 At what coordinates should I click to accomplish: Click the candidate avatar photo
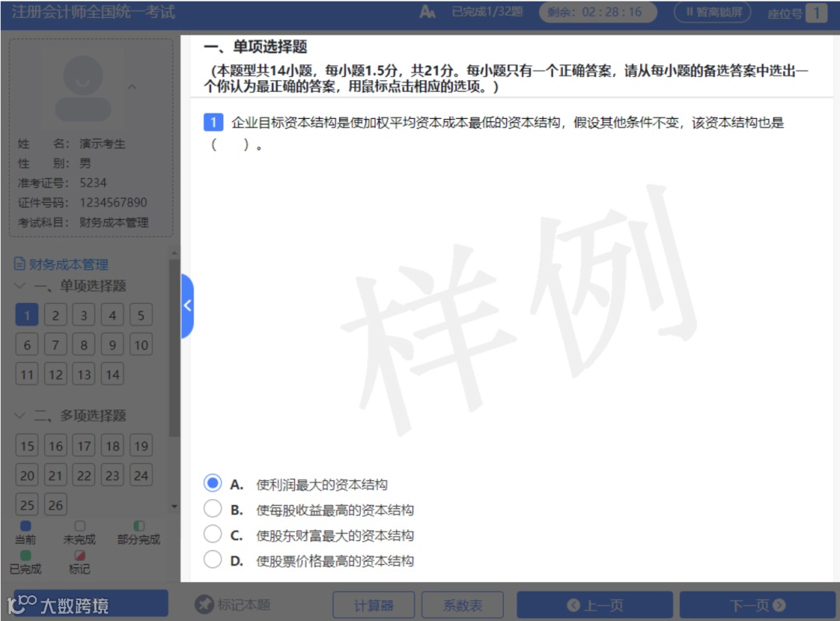tap(83, 89)
